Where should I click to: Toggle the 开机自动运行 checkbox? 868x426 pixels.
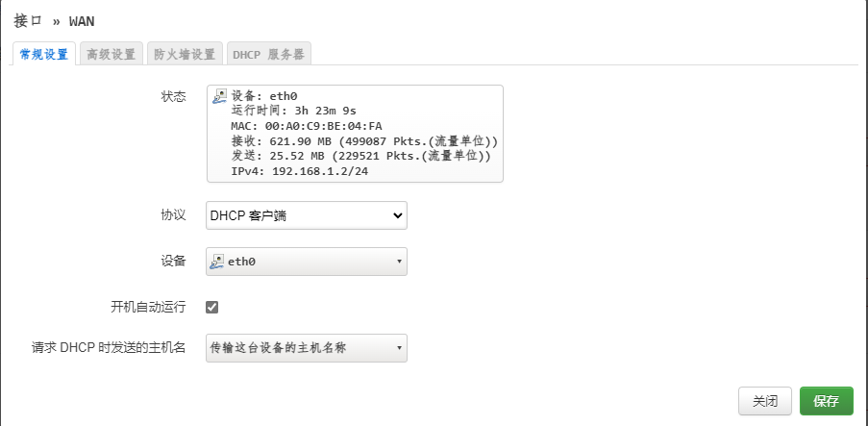(212, 307)
